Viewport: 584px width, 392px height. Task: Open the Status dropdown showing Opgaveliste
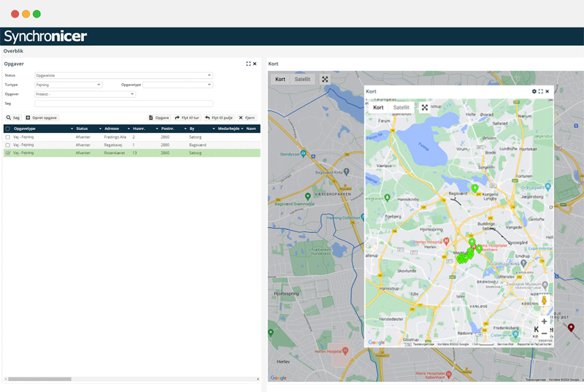pyautogui.click(x=123, y=75)
